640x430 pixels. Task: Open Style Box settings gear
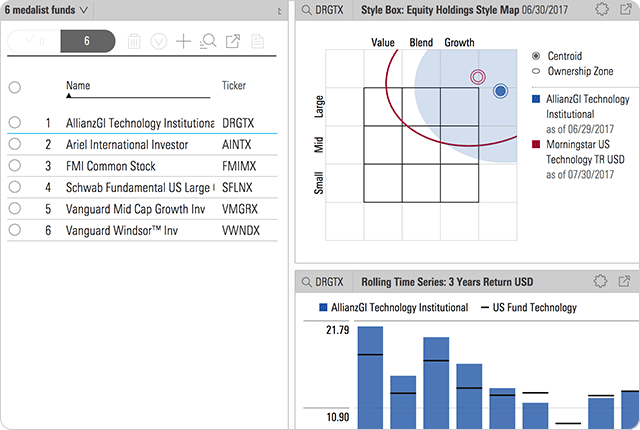pos(601,10)
